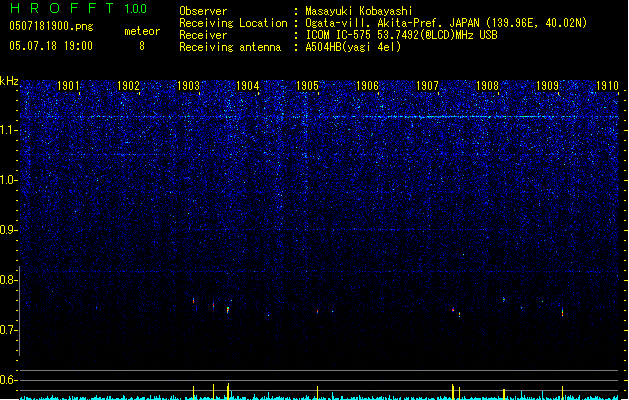Click the 1909 time axis label
The image size is (629, 400).
547,86
